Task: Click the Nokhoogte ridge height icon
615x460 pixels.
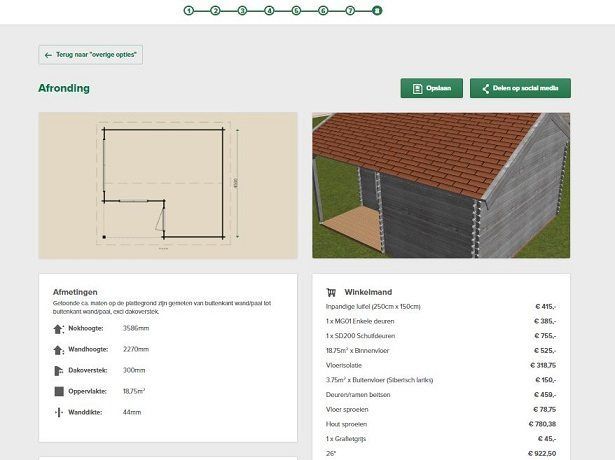Action: pyautogui.click(x=58, y=328)
